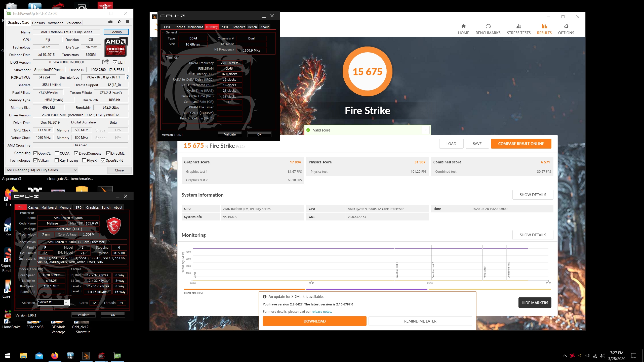Open GPU-Z taskbar icon
The height and width of the screenshot is (362, 644).
coord(117,356)
